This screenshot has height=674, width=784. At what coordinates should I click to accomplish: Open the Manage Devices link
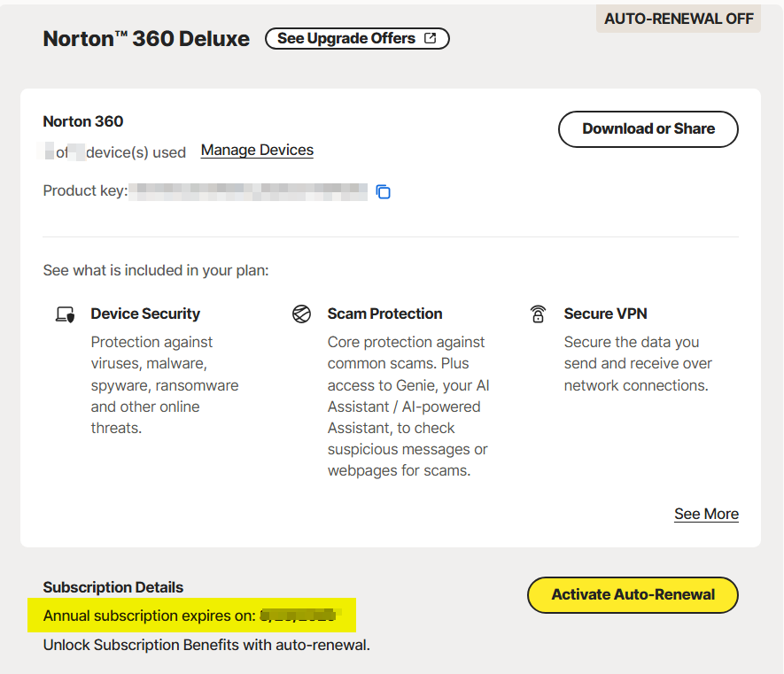coord(257,151)
